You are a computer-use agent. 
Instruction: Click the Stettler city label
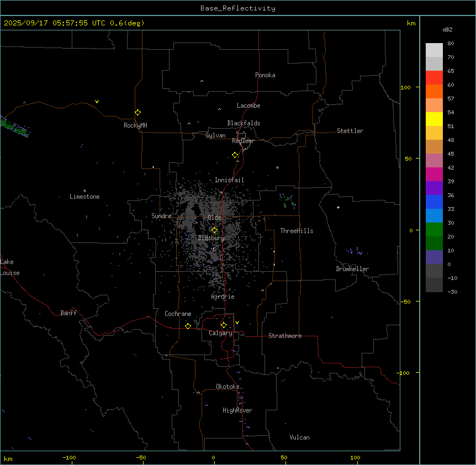pos(350,131)
